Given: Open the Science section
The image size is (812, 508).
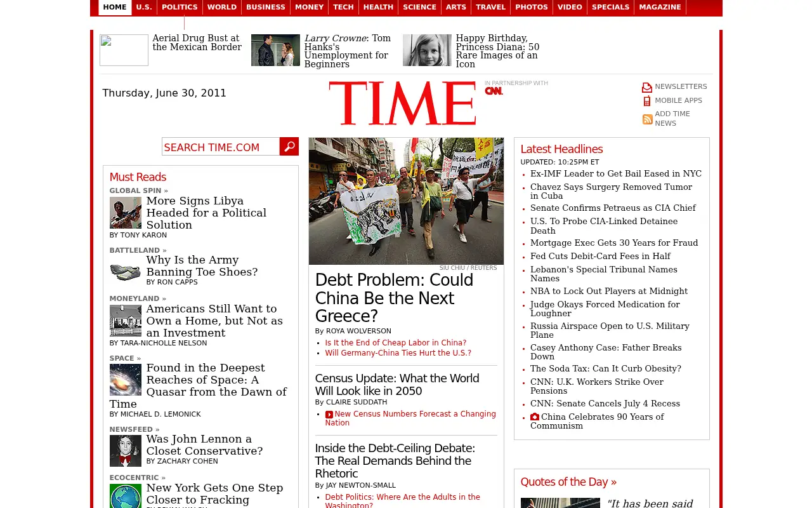Looking at the screenshot, I should tap(419, 8).
